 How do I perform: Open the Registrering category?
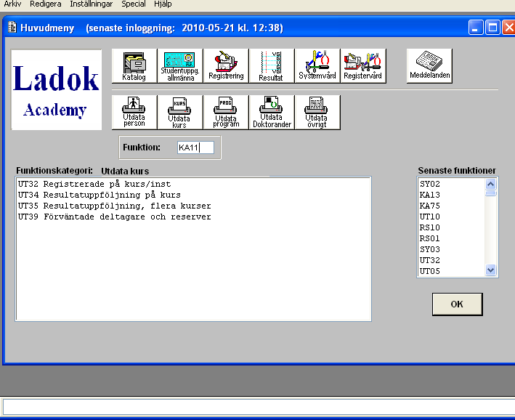[x=226, y=66]
